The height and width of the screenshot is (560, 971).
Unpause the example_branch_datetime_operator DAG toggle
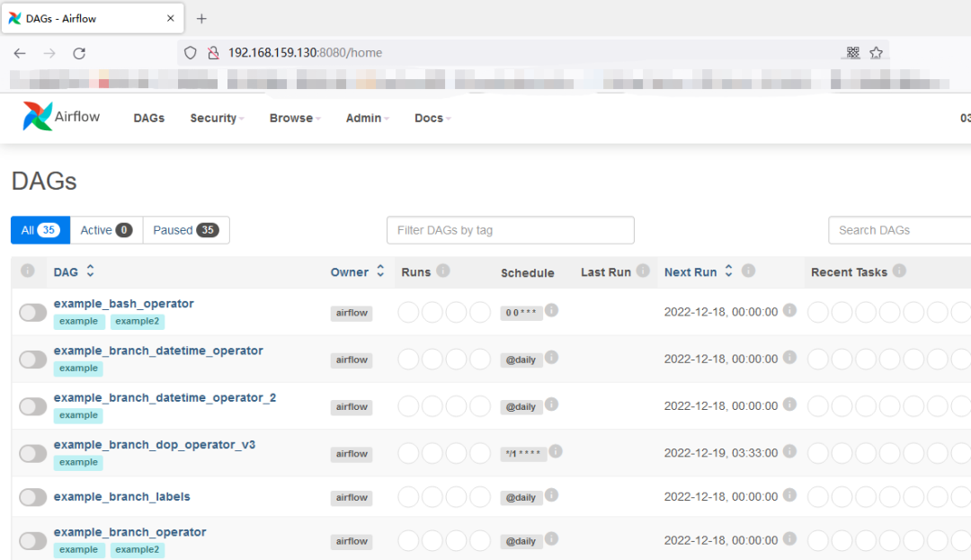click(x=33, y=360)
